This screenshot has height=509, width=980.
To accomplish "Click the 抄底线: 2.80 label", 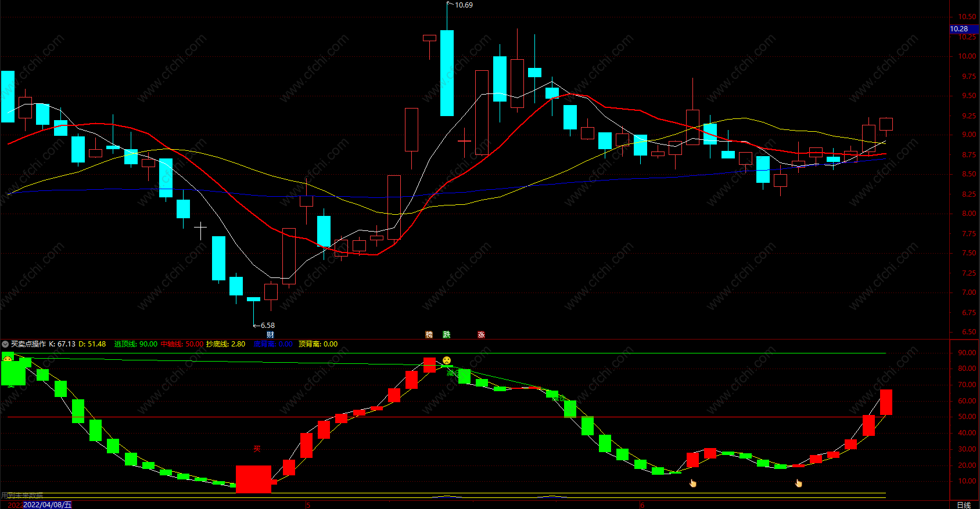I will coord(226,344).
